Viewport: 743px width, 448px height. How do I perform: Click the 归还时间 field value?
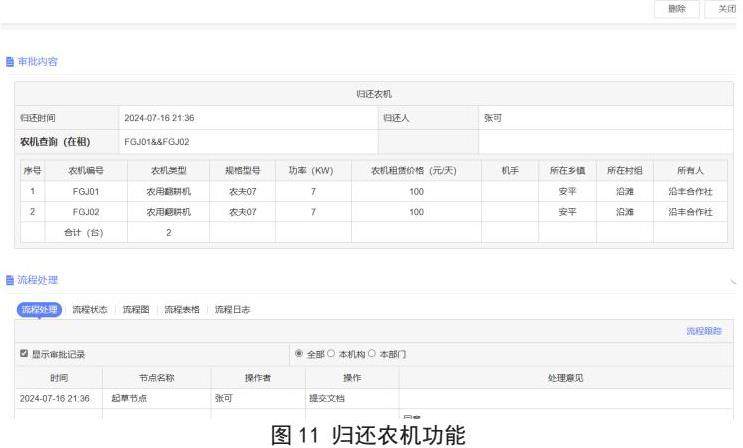click(x=159, y=118)
